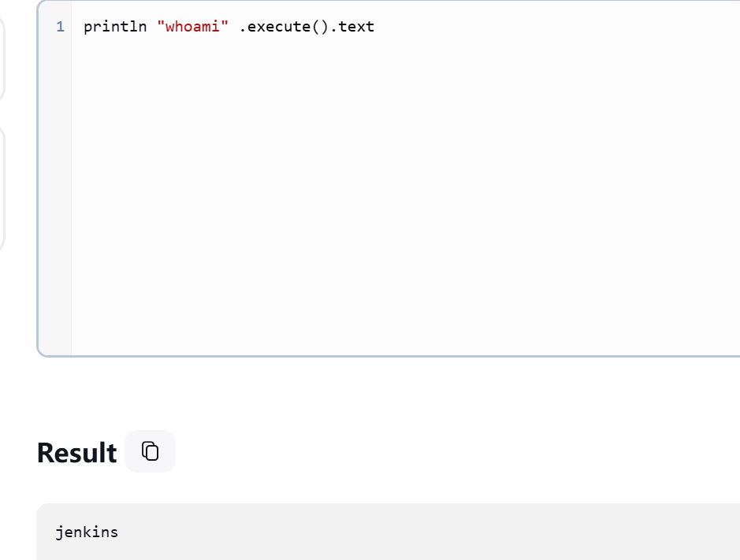This screenshot has height=560, width=740.
Task: Copy the Result output to clipboard
Action: pyautogui.click(x=150, y=451)
